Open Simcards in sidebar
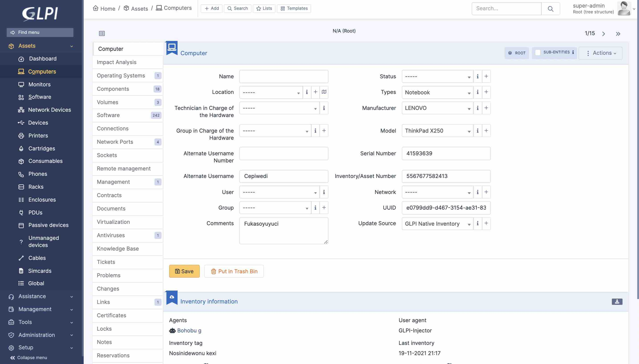The image size is (639, 364). point(40,271)
